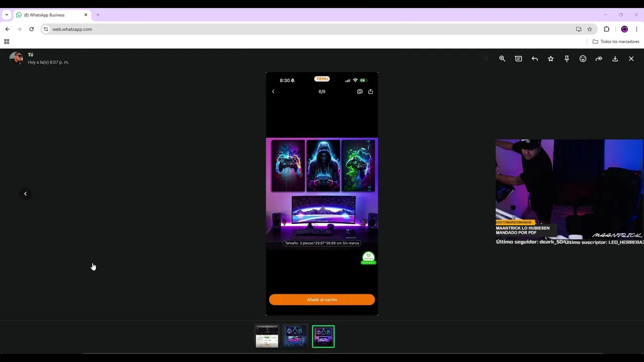The image size is (644, 362).
Task: Reply to this image with the arrow icon
Action: (534, 59)
